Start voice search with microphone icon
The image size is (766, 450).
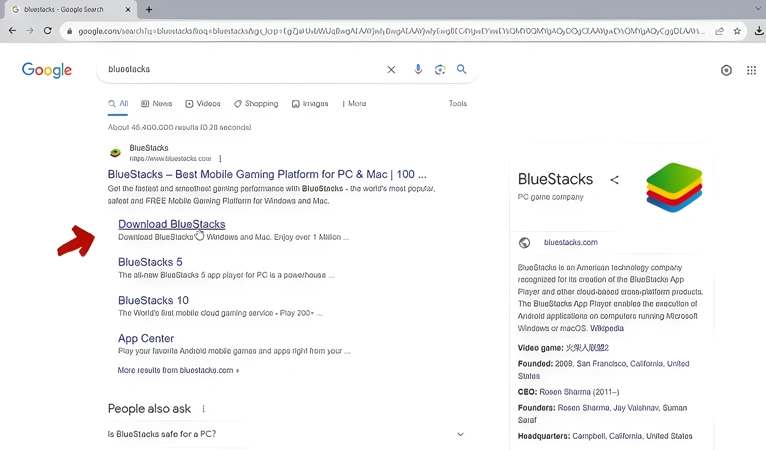tap(418, 69)
